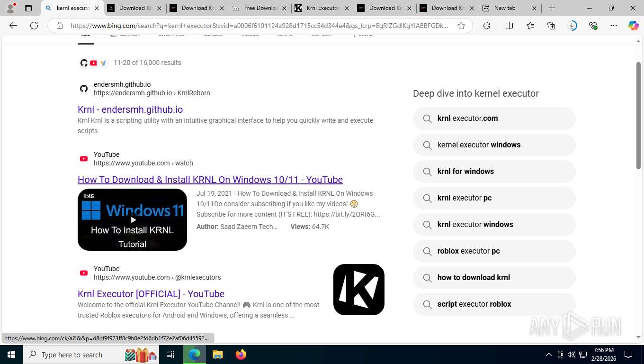
Task: Launch Firefox from the taskbar
Action: coord(241,355)
